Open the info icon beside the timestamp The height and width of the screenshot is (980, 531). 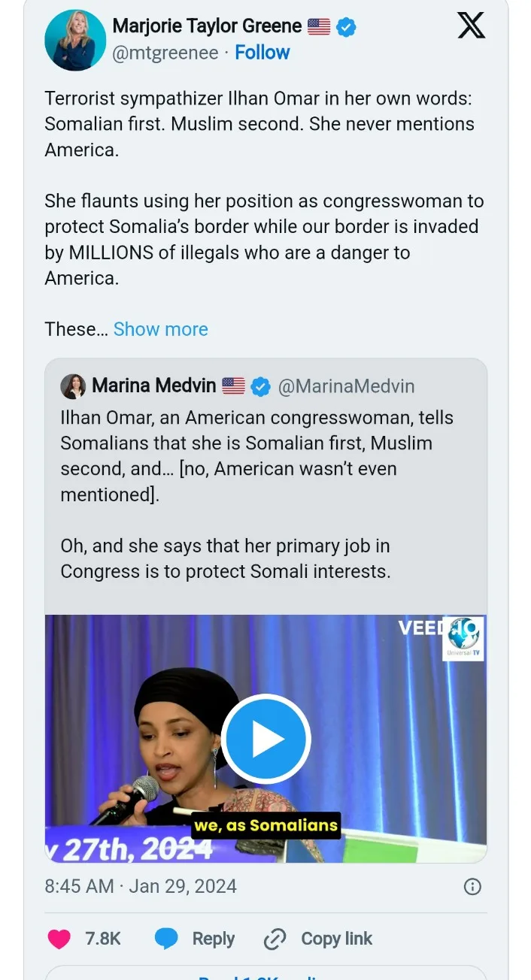pos(472,886)
